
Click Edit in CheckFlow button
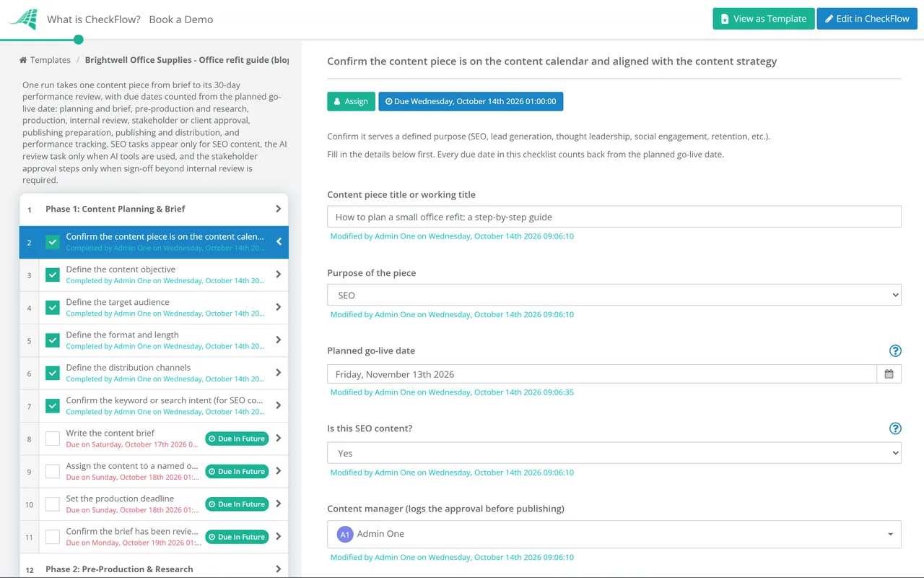click(867, 19)
